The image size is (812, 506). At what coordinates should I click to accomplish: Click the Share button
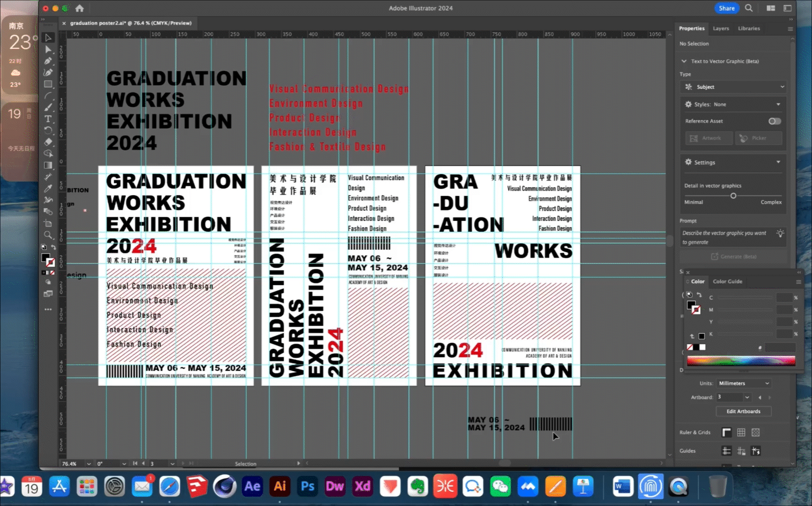(x=726, y=8)
